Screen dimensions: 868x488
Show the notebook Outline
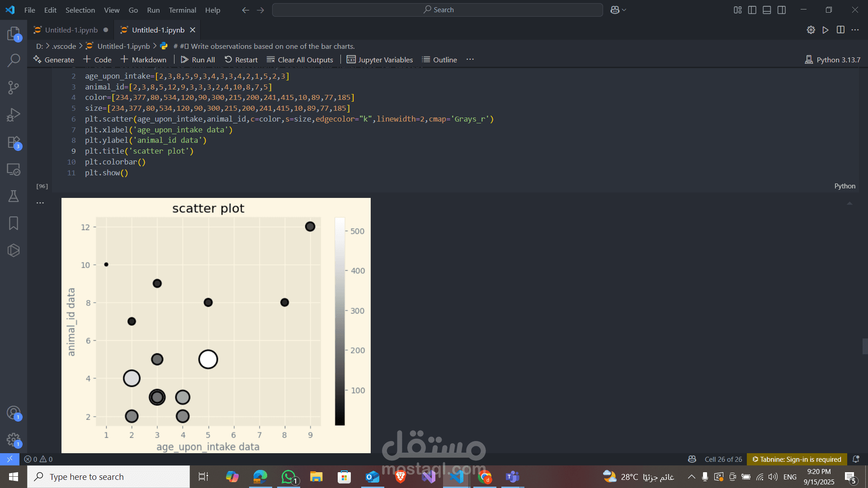[x=439, y=60]
